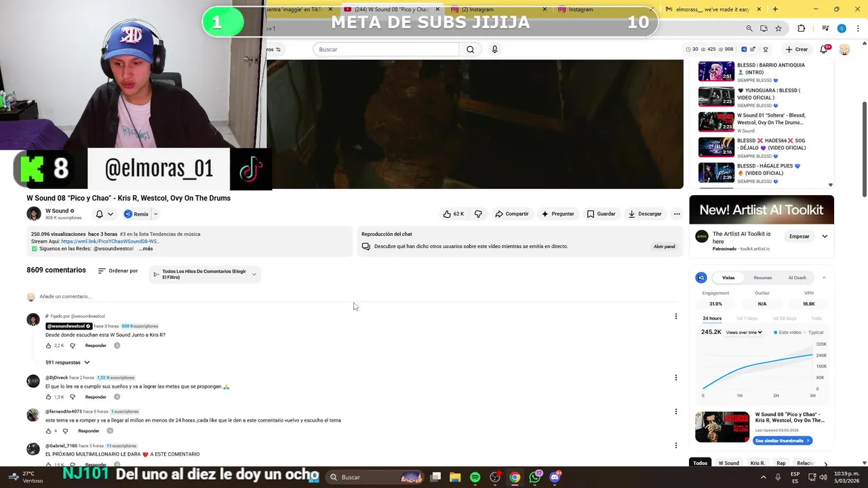This screenshot has width=868, height=488.
Task: Click the zoom magnifier in the address bar
Action: (x=749, y=28)
